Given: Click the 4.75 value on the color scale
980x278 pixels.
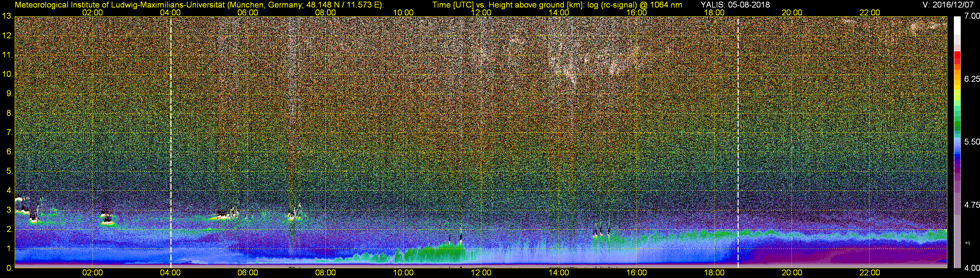Looking at the screenshot, I should (x=972, y=205).
